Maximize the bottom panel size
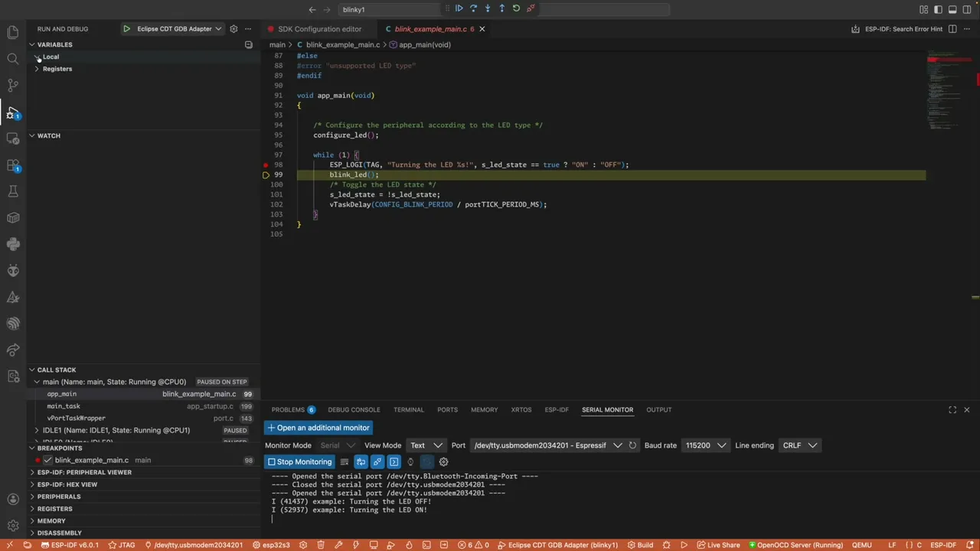Image resolution: width=980 pixels, height=551 pixels. pos(952,410)
